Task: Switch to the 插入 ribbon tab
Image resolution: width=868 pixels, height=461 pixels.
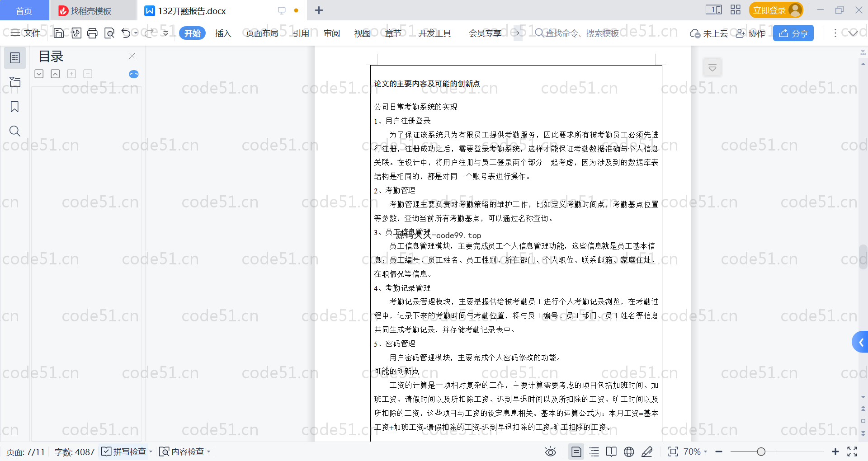Action: pos(223,33)
